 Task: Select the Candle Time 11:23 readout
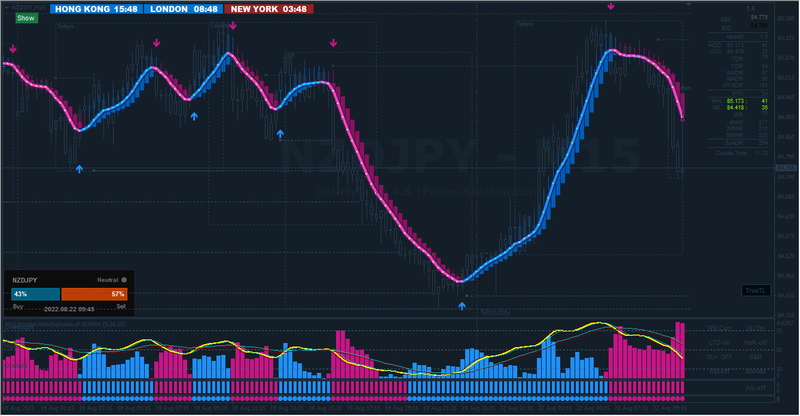point(741,153)
